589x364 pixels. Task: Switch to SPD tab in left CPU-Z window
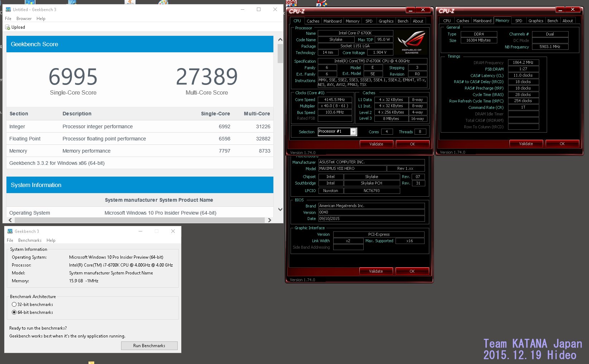point(369,21)
